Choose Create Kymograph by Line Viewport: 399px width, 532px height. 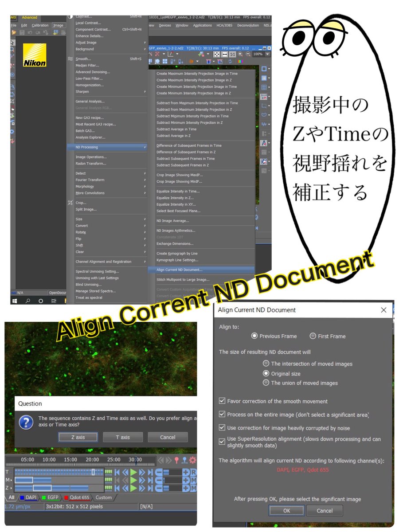click(201, 254)
